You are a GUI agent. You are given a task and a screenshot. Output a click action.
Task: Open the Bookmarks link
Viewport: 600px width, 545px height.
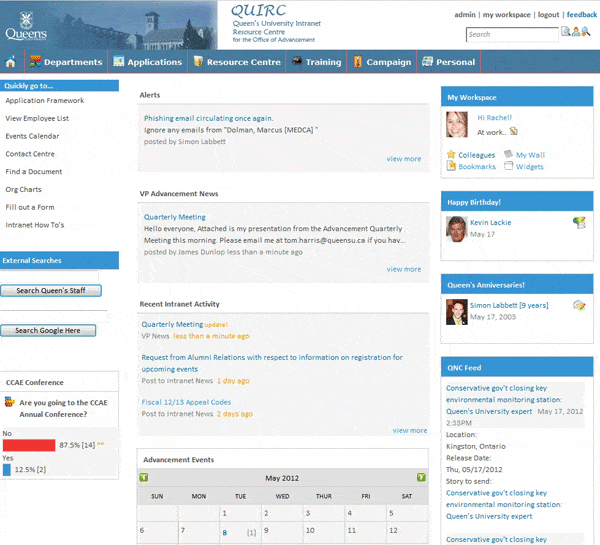pos(477,166)
